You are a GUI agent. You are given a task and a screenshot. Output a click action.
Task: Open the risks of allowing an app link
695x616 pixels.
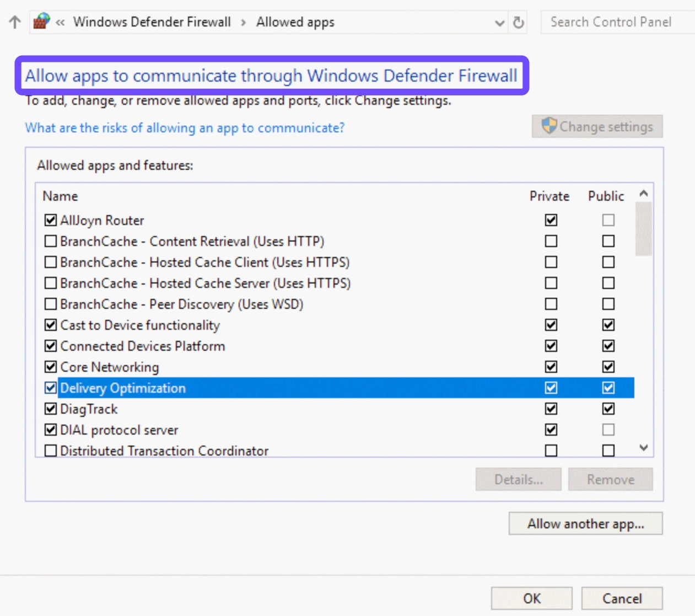point(185,128)
